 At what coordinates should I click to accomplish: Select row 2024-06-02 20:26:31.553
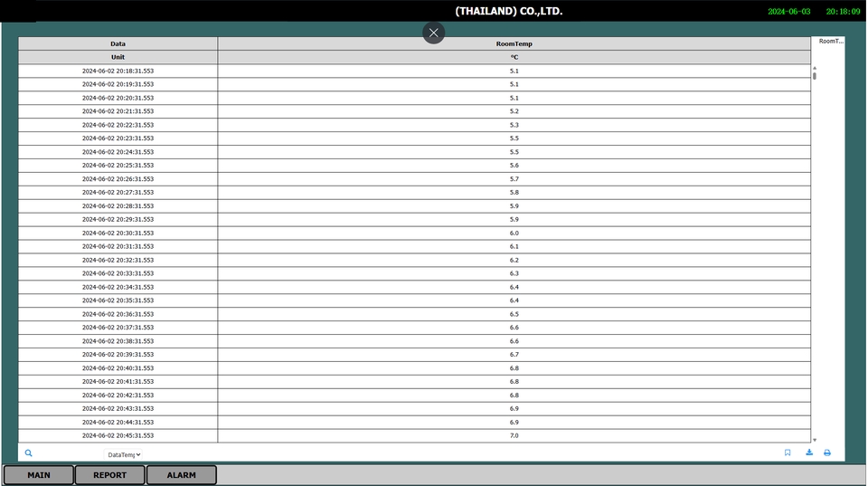(415, 179)
